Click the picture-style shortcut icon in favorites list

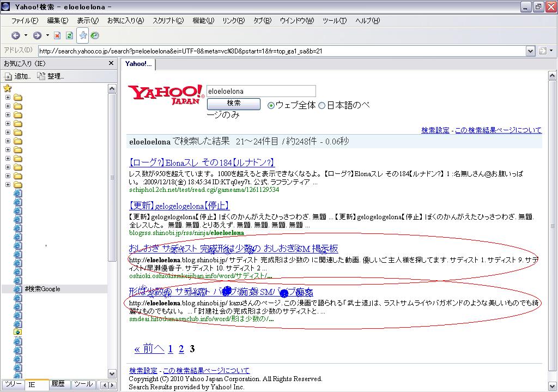17,332
